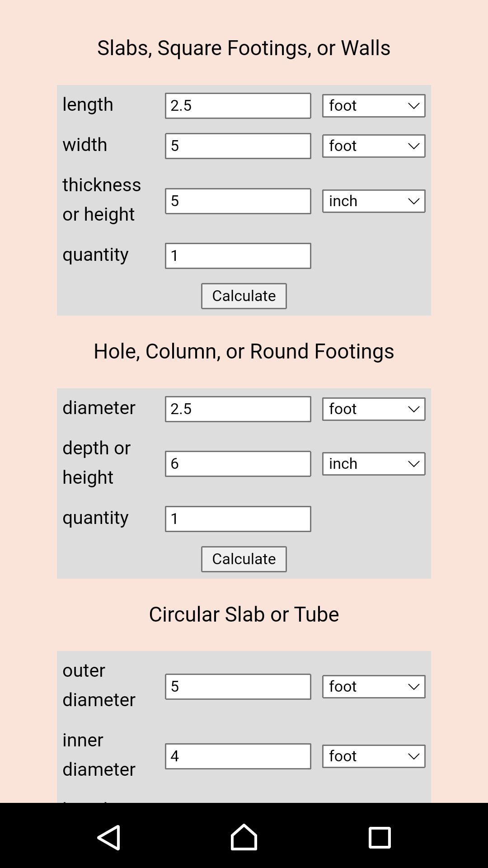
Task: Tap the Android back navigation icon
Action: [x=109, y=837]
